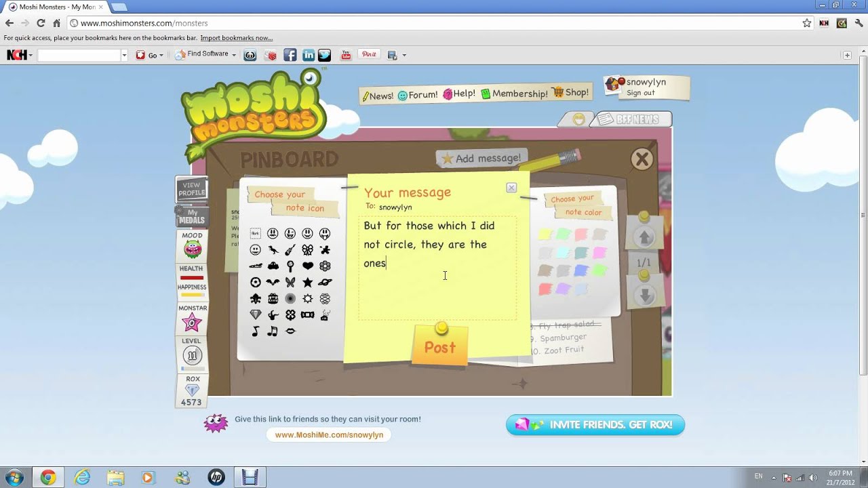Click the browser address bar
The image size is (868, 488).
click(x=434, y=23)
